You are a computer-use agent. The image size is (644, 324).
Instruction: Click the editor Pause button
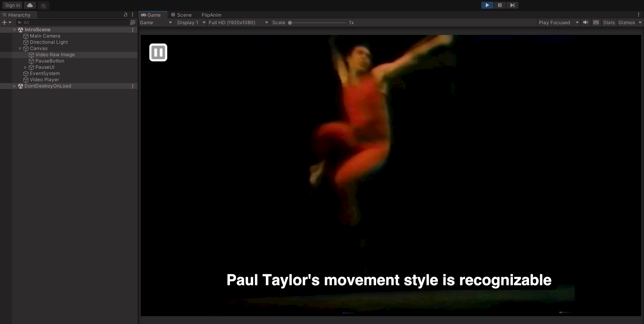(x=500, y=5)
